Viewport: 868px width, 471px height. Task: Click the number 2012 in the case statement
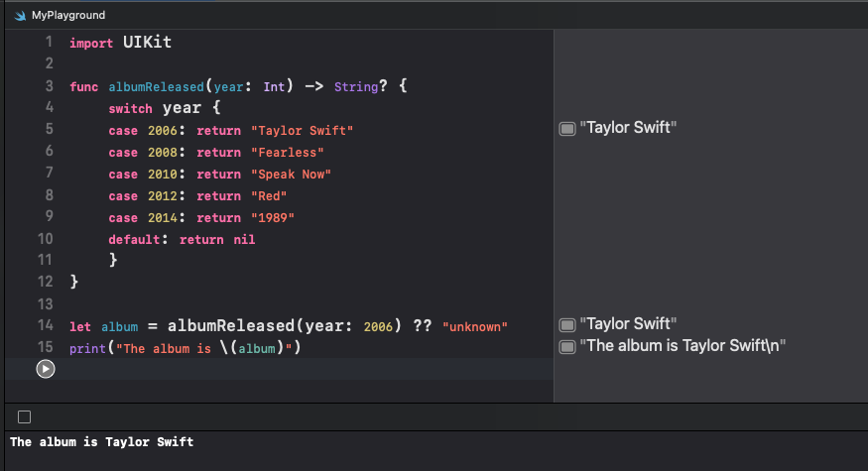[163, 196]
